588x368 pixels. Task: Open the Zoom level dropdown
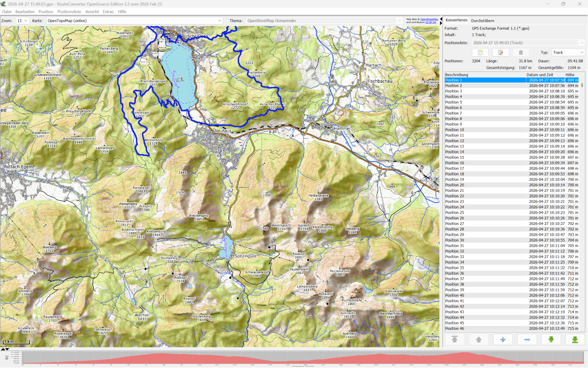(x=22, y=21)
